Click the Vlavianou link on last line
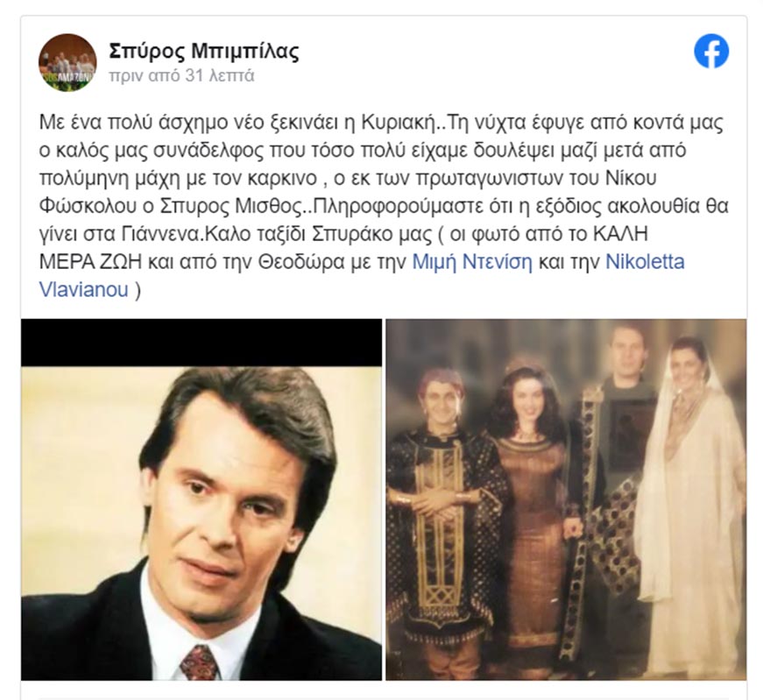Screen dimensions: 763x700 click(x=84, y=290)
